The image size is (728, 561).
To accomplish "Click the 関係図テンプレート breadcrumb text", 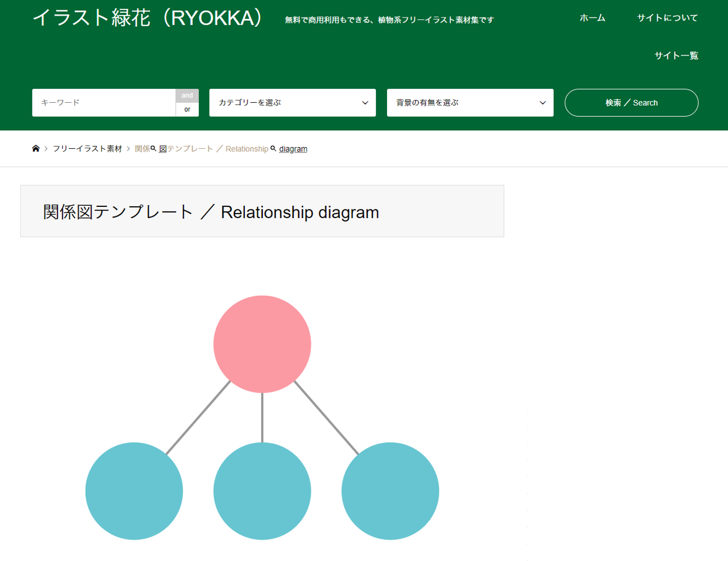I will pyautogui.click(x=174, y=149).
